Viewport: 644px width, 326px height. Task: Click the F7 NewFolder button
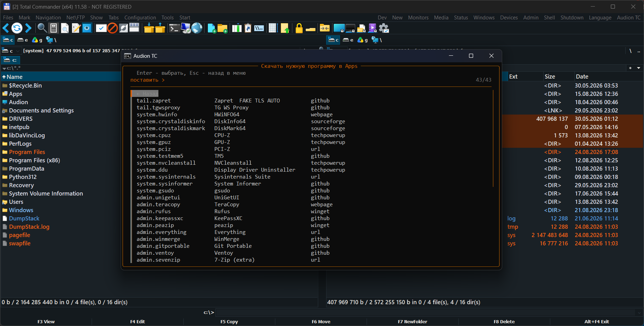(x=412, y=322)
